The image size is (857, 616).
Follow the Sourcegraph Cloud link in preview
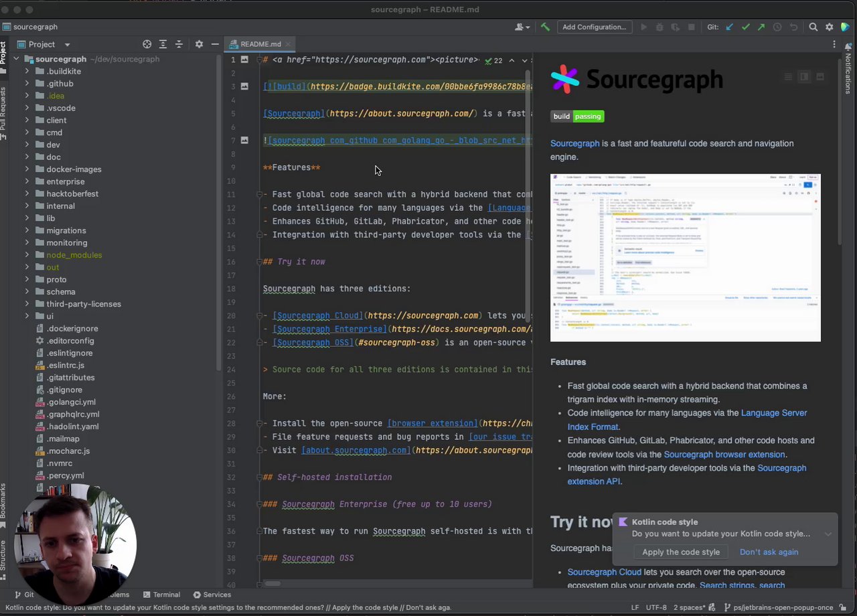tap(604, 572)
